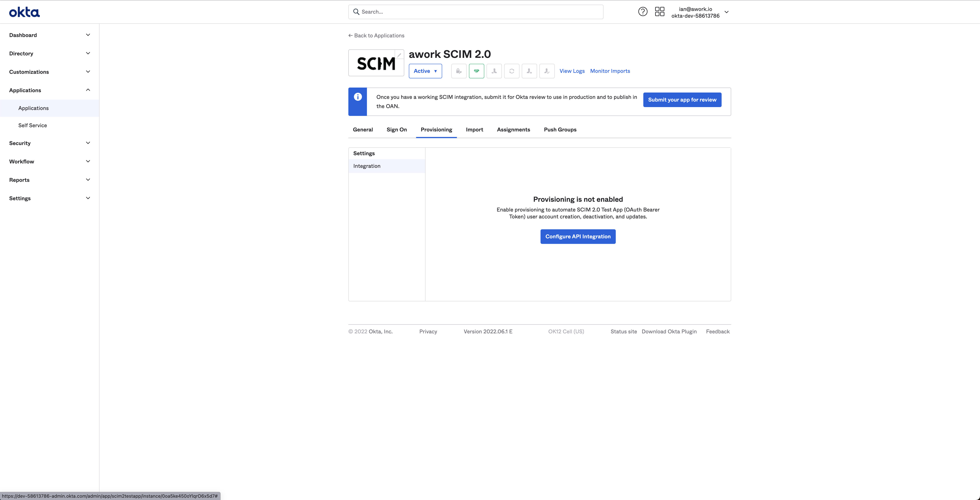Expand the Security sidebar section
The image size is (980, 500).
49,143
